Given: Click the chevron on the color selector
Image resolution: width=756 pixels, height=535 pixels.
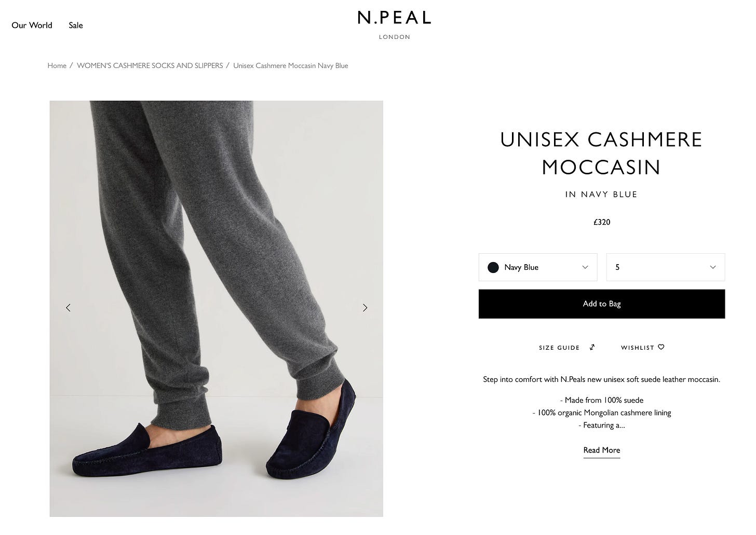Looking at the screenshot, I should (x=585, y=267).
